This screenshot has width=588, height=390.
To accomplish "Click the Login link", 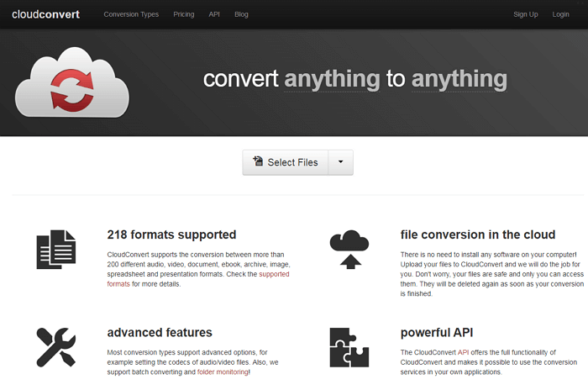I will tap(560, 14).
